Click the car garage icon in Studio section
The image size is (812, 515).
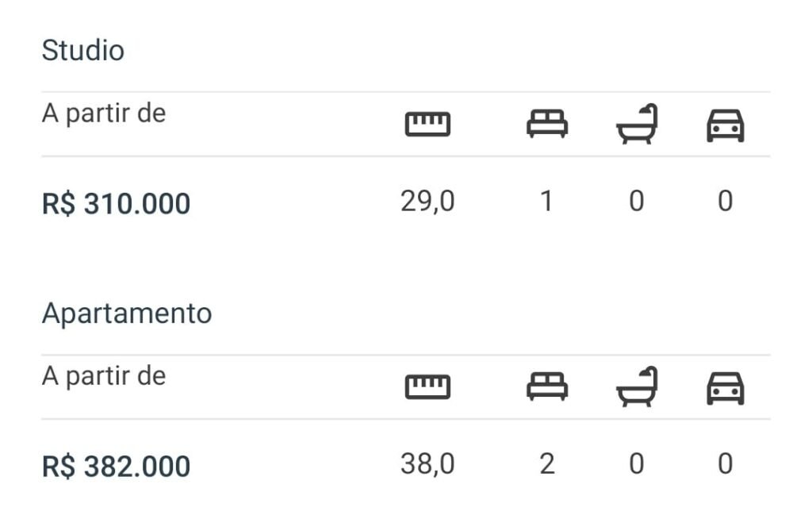coord(726,125)
